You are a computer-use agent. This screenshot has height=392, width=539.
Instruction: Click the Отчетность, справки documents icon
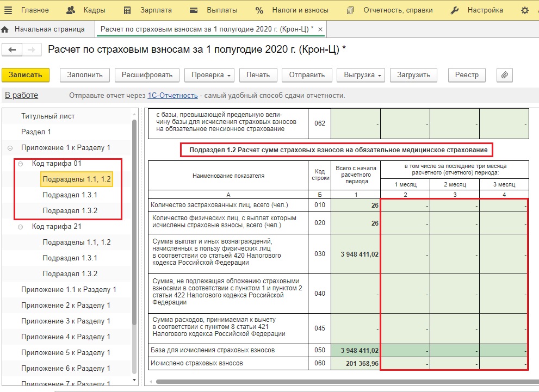tap(350, 11)
